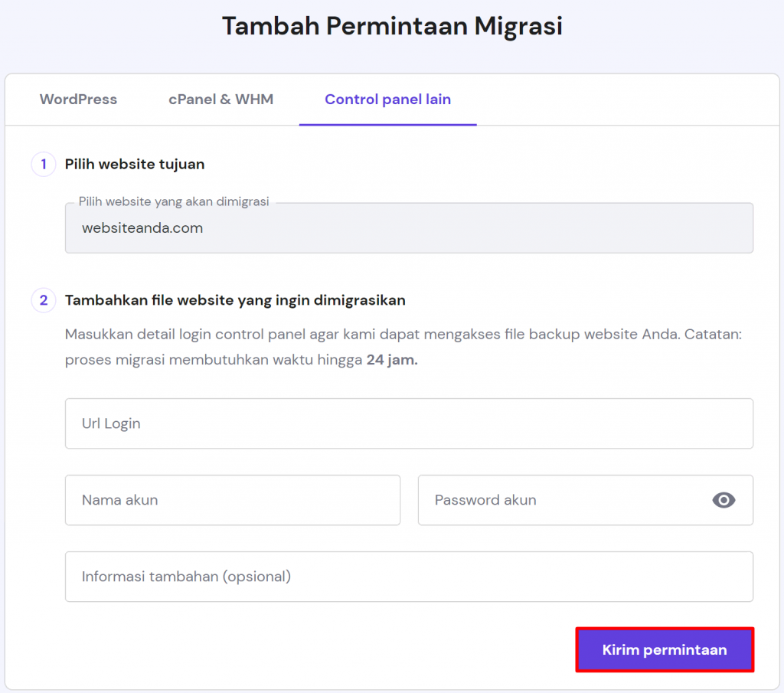Click the bold 24 jam text
The width and height of the screenshot is (784, 693).
tap(392, 360)
